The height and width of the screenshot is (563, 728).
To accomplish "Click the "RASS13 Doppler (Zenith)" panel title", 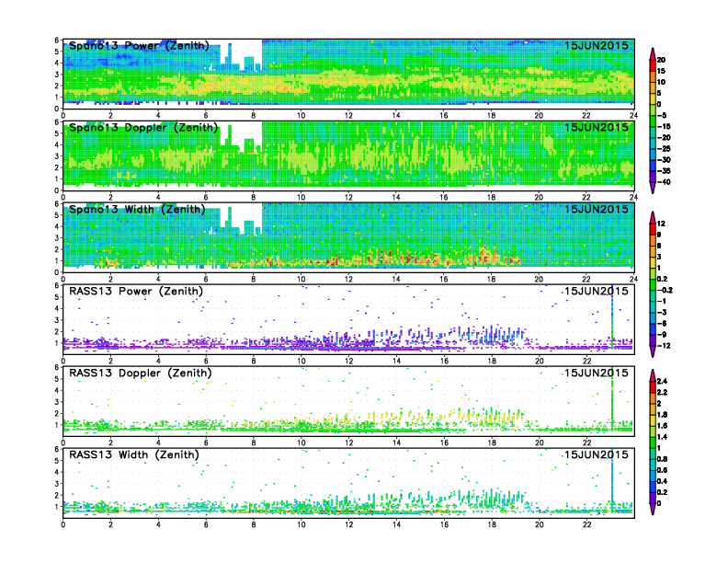I will click(141, 373).
